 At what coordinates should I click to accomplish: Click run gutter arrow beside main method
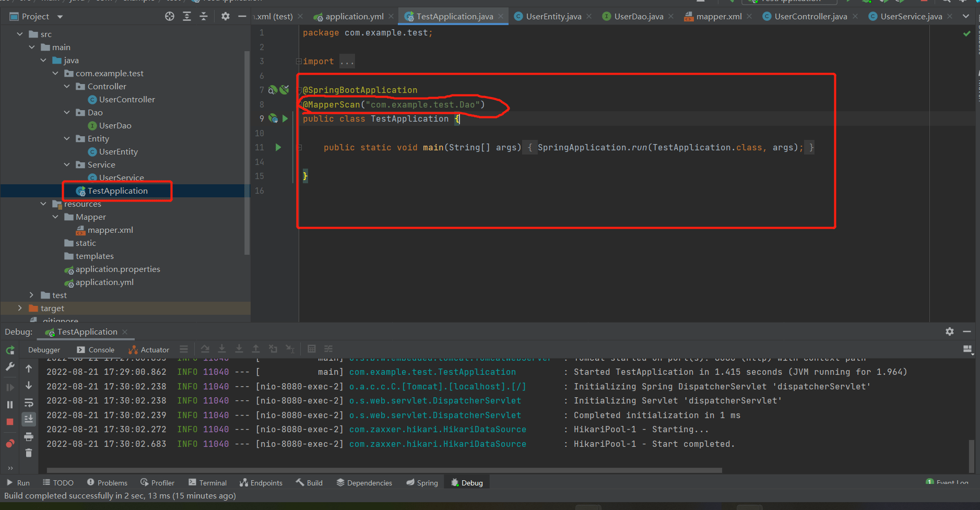278,148
